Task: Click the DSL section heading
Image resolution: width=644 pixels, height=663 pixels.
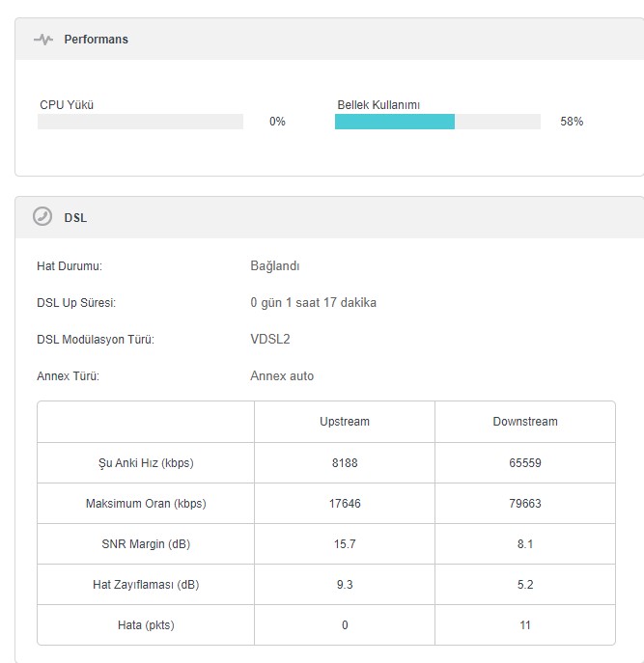Action: [75, 218]
